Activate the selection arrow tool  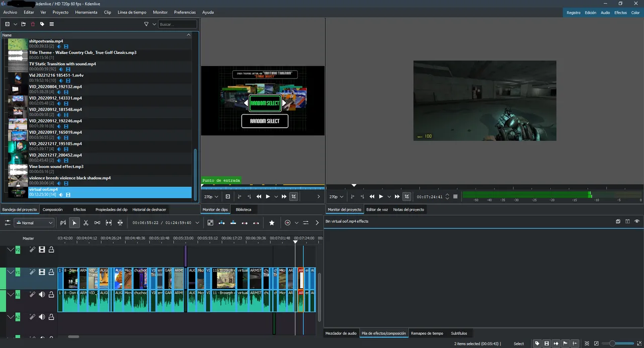74,223
